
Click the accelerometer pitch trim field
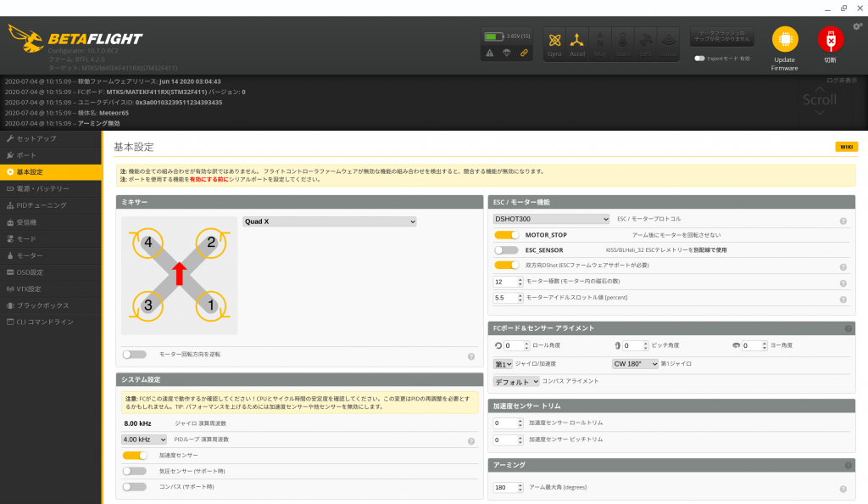pyautogui.click(x=509, y=440)
